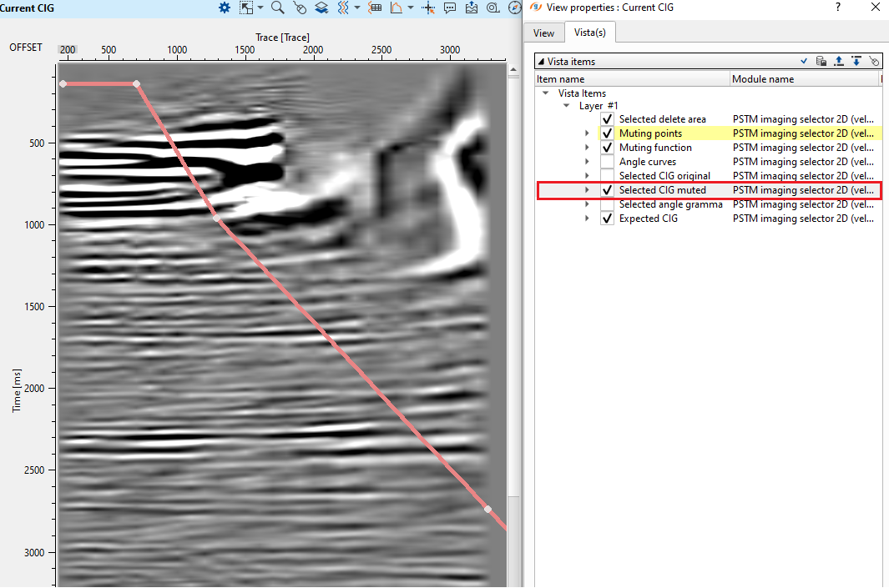Viewport: 889px width, 588px height.
Task: Expand the Muting points row
Action: tap(587, 133)
